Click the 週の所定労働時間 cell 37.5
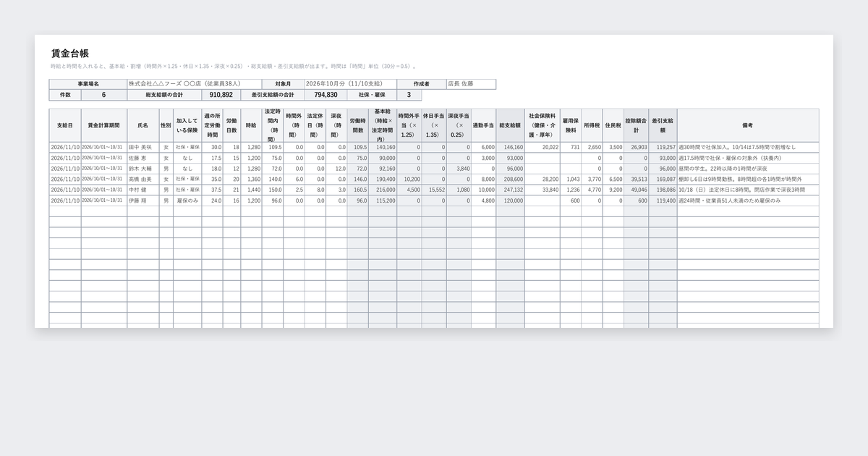 click(213, 190)
